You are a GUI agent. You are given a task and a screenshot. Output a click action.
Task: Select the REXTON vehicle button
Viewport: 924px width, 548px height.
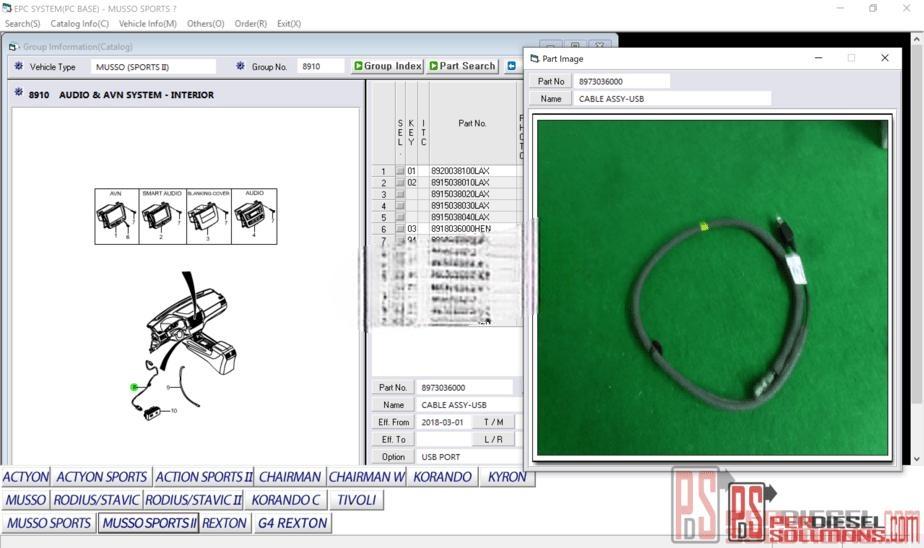pyautogui.click(x=225, y=523)
